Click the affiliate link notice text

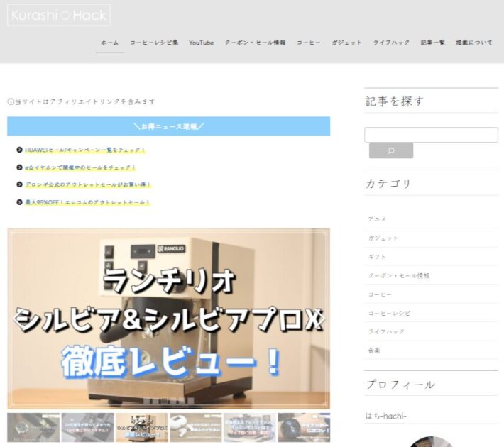82,102
